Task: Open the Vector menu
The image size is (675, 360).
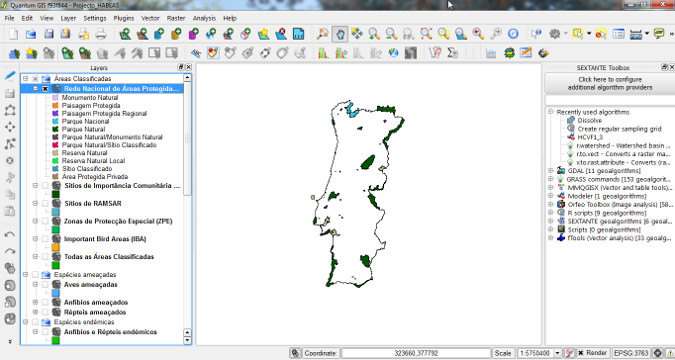Action: coord(150,19)
